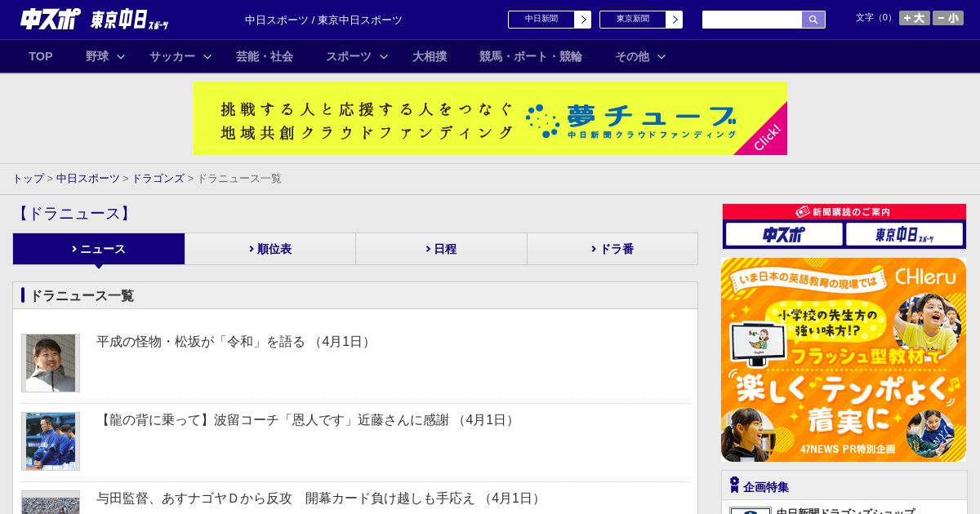Open the サッカー navigation menu
This screenshot has width=980, height=514.
tap(172, 56)
